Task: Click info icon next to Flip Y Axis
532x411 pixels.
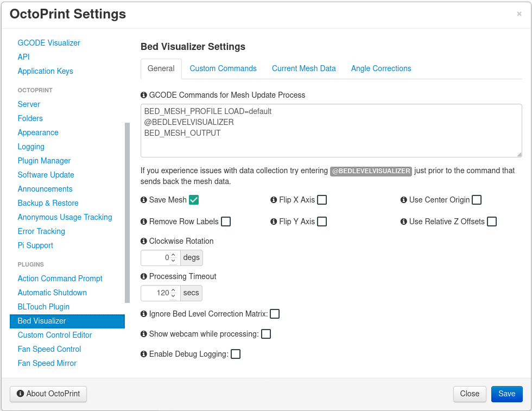Action: [x=274, y=222]
